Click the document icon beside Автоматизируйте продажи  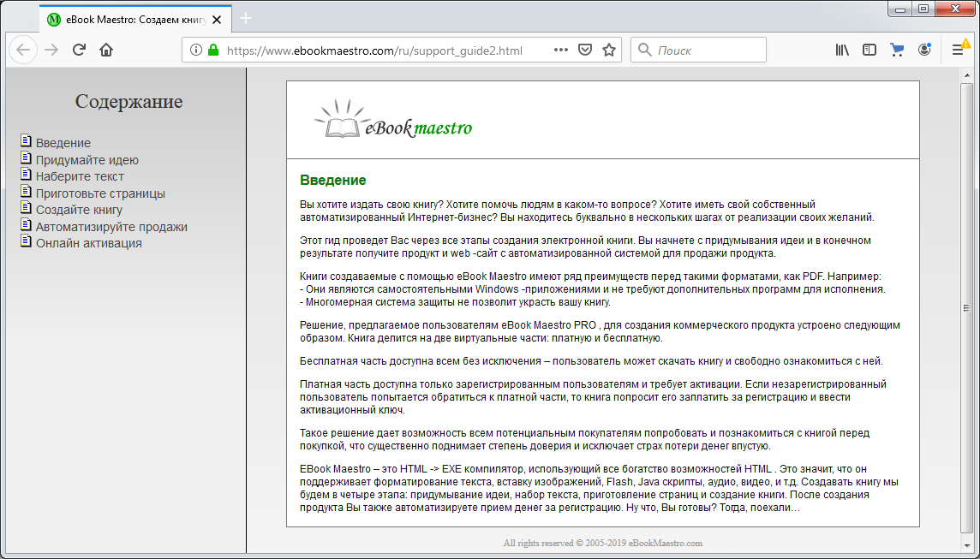point(26,223)
